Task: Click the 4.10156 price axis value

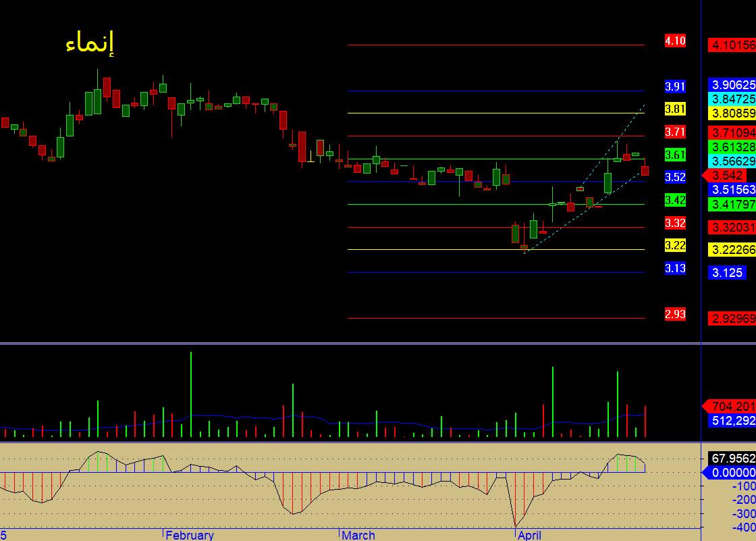Action: point(732,45)
